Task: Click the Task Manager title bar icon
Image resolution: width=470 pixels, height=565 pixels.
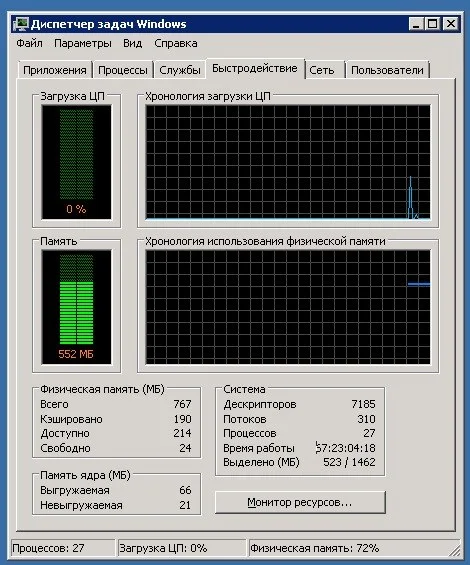Action: (21, 24)
